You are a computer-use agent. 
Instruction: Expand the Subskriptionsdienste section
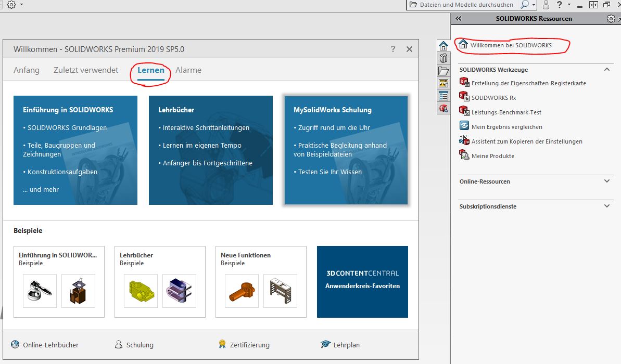(607, 206)
